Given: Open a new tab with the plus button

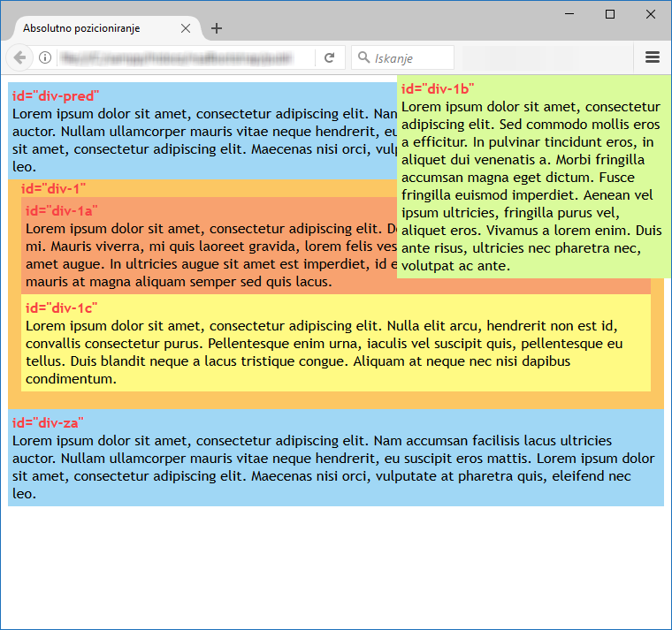Looking at the screenshot, I should tap(217, 28).
